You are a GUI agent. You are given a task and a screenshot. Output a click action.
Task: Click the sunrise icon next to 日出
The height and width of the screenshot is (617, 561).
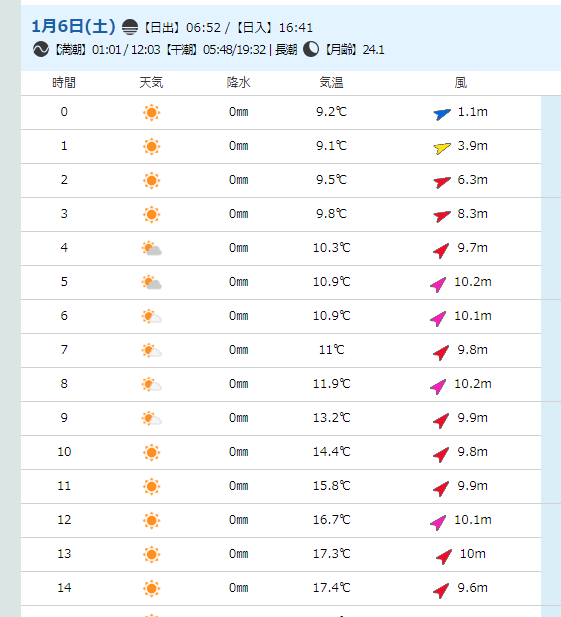[130, 27]
